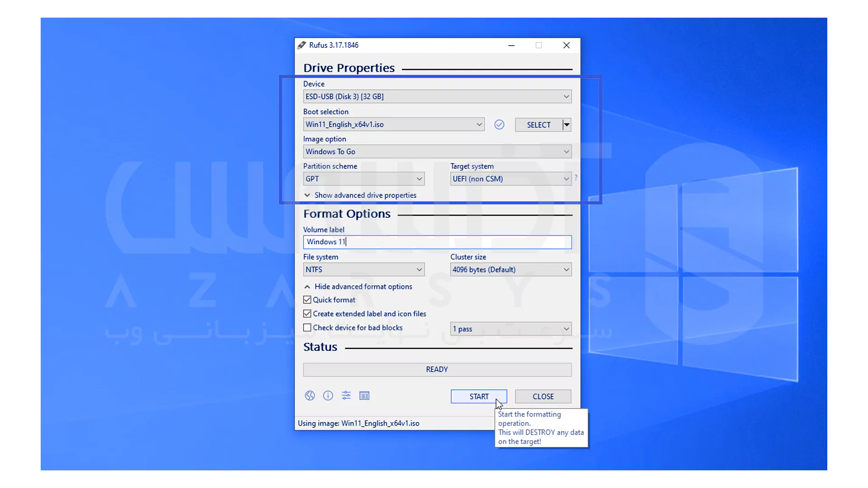Open the File system NTFS dropdown
The image size is (868, 488).
[363, 270]
